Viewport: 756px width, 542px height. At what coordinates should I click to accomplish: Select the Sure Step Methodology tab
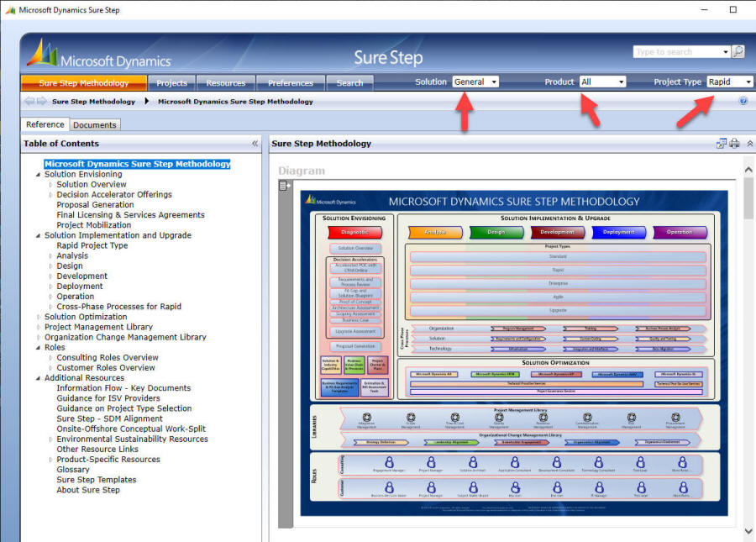[84, 83]
